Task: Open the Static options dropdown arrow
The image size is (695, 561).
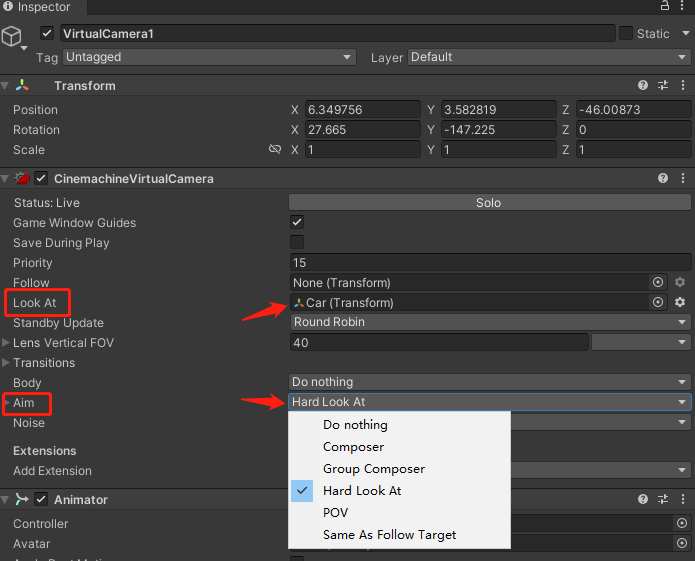Action: [686, 33]
